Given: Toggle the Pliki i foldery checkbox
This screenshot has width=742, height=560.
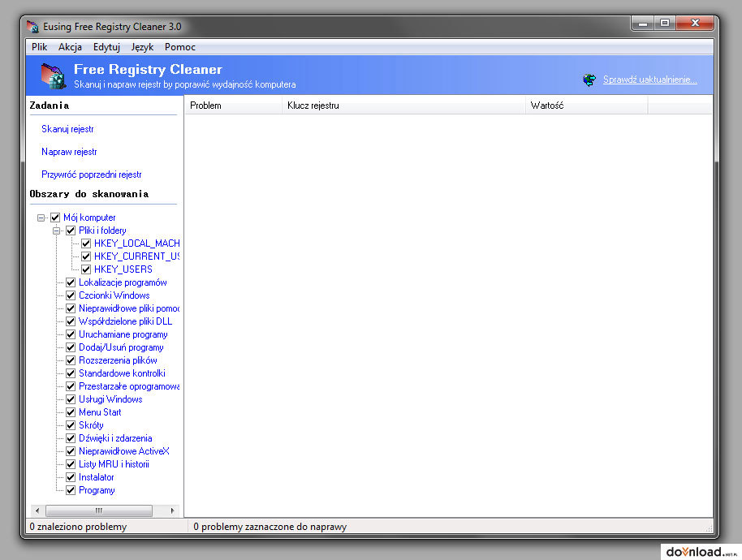Looking at the screenshot, I should (71, 230).
